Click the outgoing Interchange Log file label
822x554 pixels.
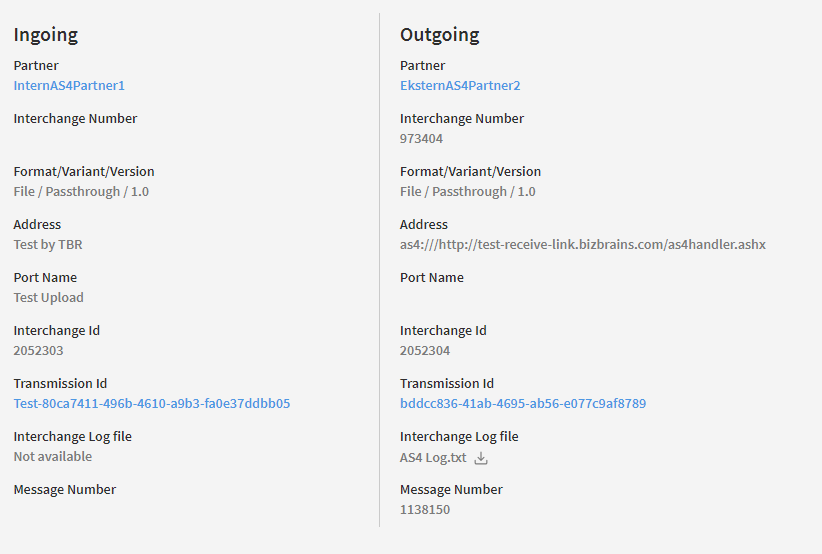click(459, 437)
